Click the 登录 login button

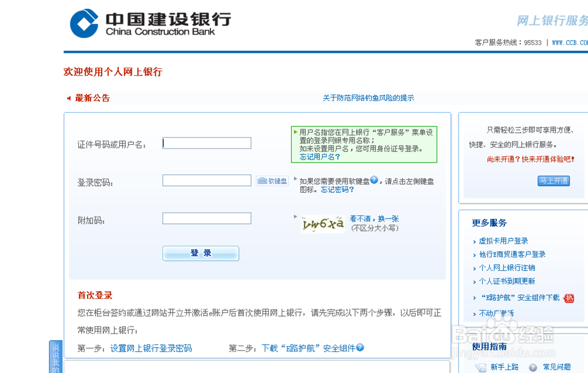pos(201,253)
